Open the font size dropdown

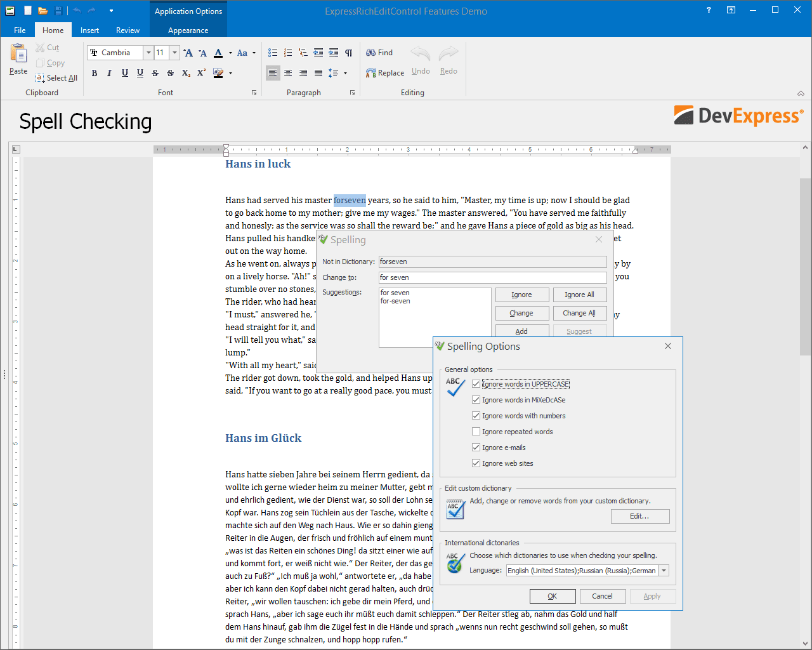(x=174, y=53)
